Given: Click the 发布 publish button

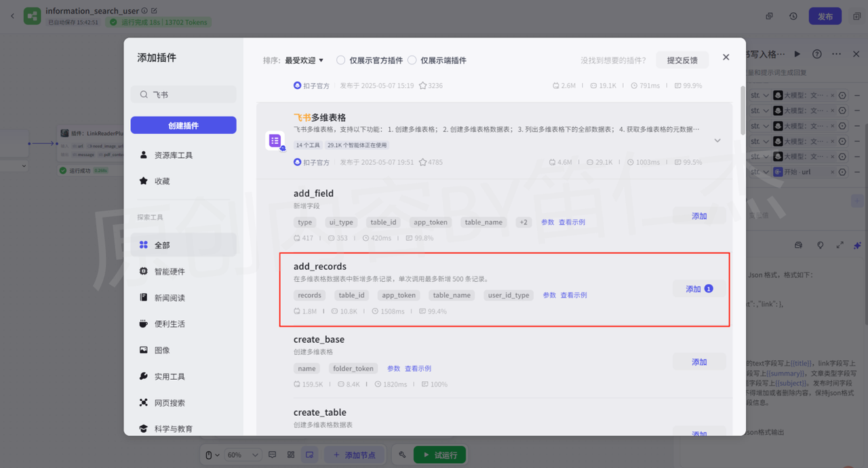Looking at the screenshot, I should click(825, 16).
